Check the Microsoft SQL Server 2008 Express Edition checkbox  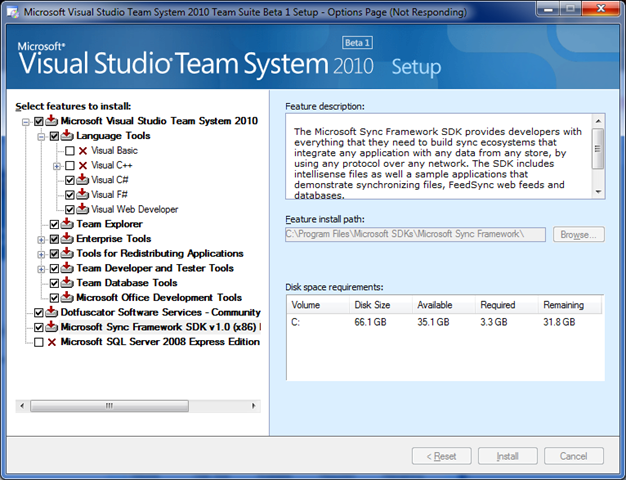pos(39,342)
